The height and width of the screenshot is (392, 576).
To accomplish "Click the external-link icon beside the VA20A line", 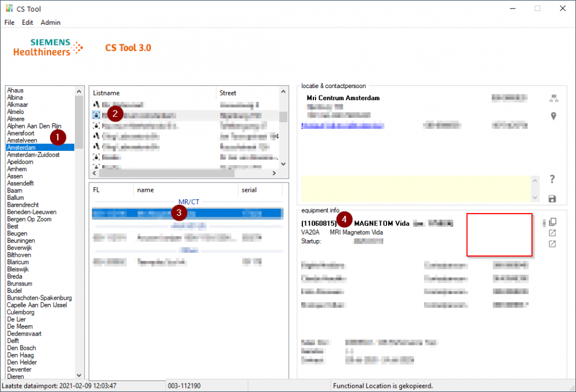I will point(552,233).
